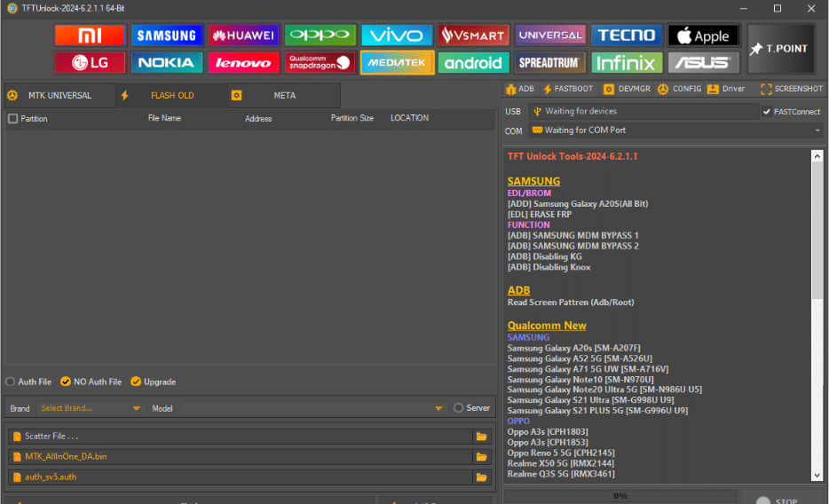This screenshot has height=504, width=829.
Task: Open the Lenovo brand section
Action: tap(243, 63)
